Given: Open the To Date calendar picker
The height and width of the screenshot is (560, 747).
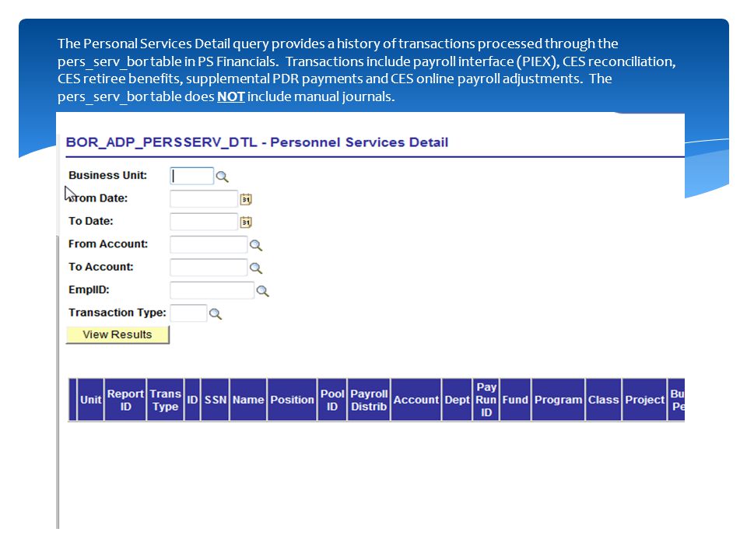Looking at the screenshot, I should 246,222.
